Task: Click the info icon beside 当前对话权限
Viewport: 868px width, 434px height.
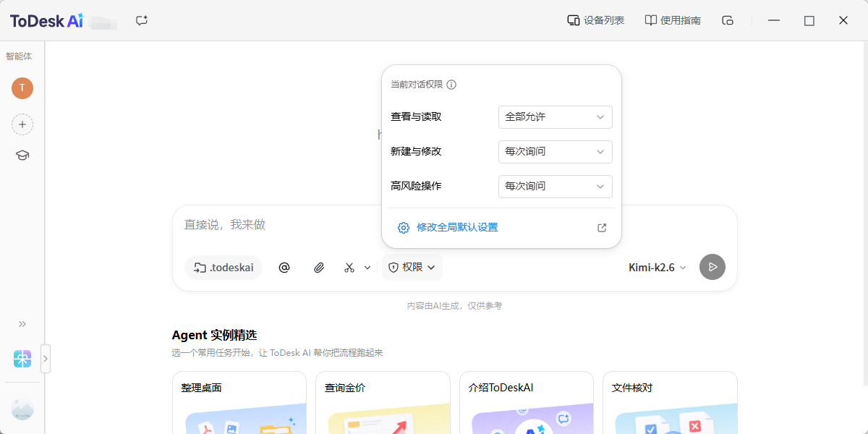Action: 451,85
